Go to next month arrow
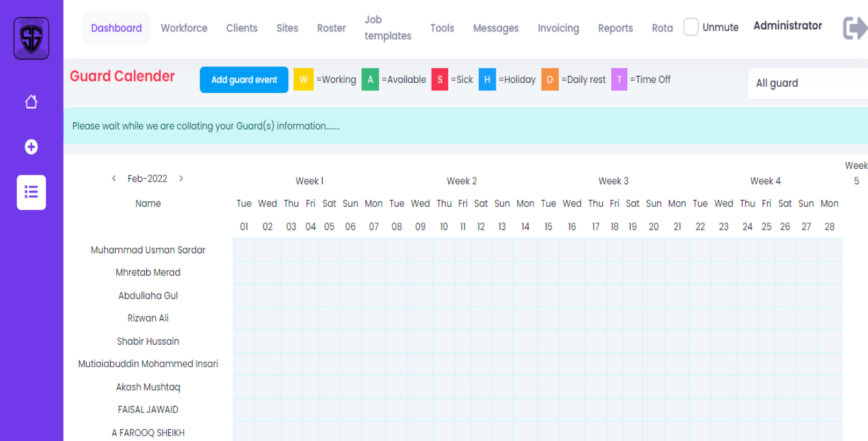Image resolution: width=868 pixels, height=441 pixels. coord(181,178)
